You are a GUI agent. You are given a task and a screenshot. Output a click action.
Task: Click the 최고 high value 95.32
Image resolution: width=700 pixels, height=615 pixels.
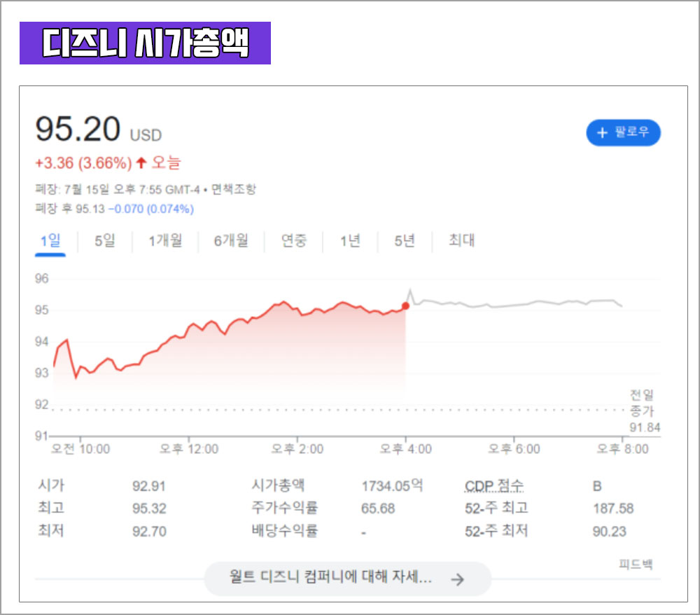coord(149,509)
